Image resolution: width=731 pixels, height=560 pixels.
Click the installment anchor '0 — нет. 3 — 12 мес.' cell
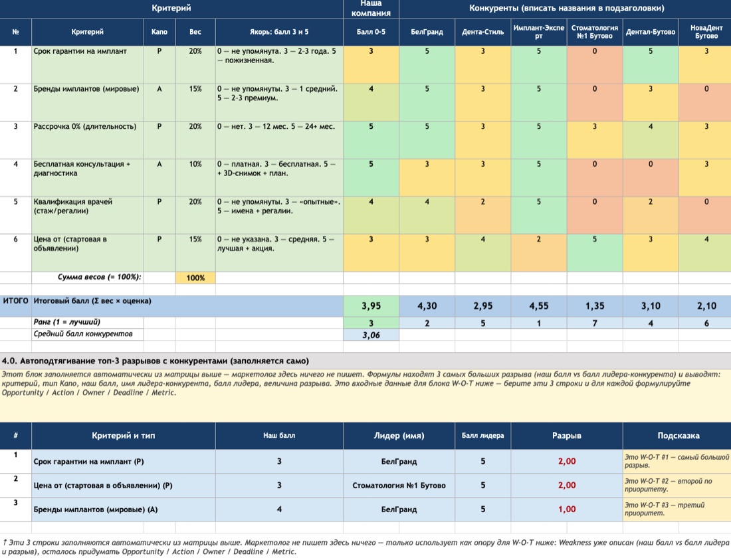click(x=279, y=140)
